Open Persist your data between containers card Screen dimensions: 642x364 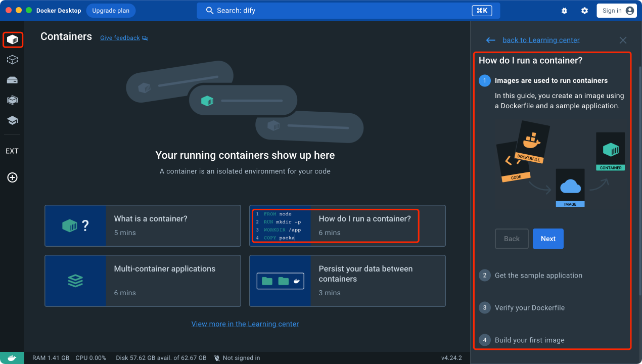tap(347, 281)
